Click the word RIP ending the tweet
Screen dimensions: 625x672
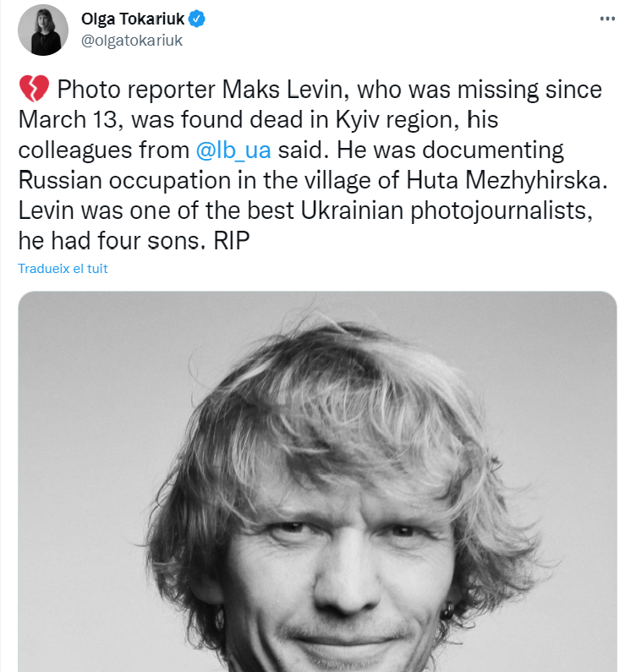(x=232, y=240)
